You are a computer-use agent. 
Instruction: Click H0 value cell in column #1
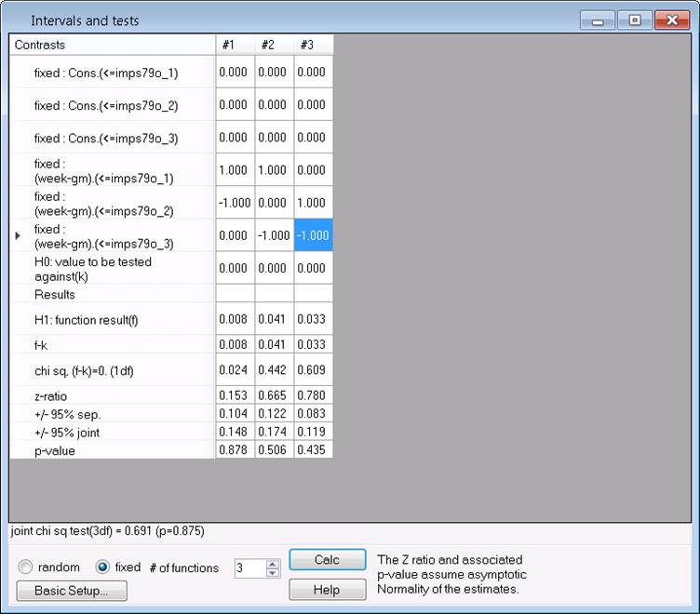coord(235,268)
